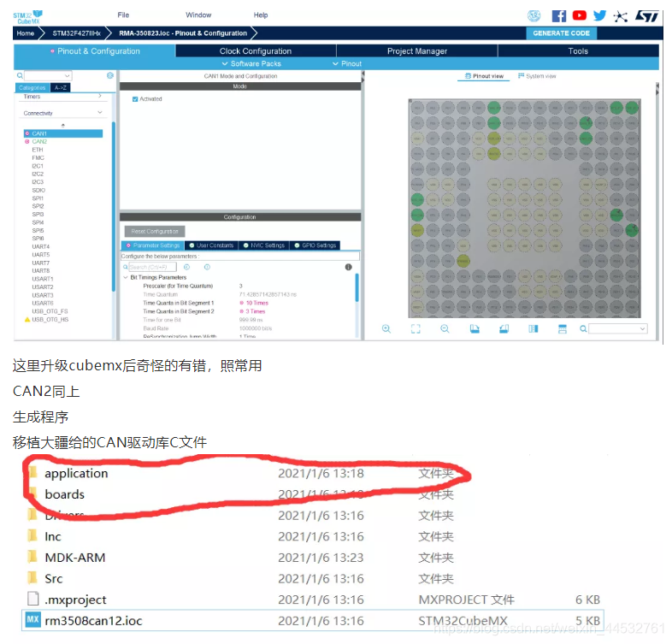Click the parameter list vertical scrollbar

point(357,288)
